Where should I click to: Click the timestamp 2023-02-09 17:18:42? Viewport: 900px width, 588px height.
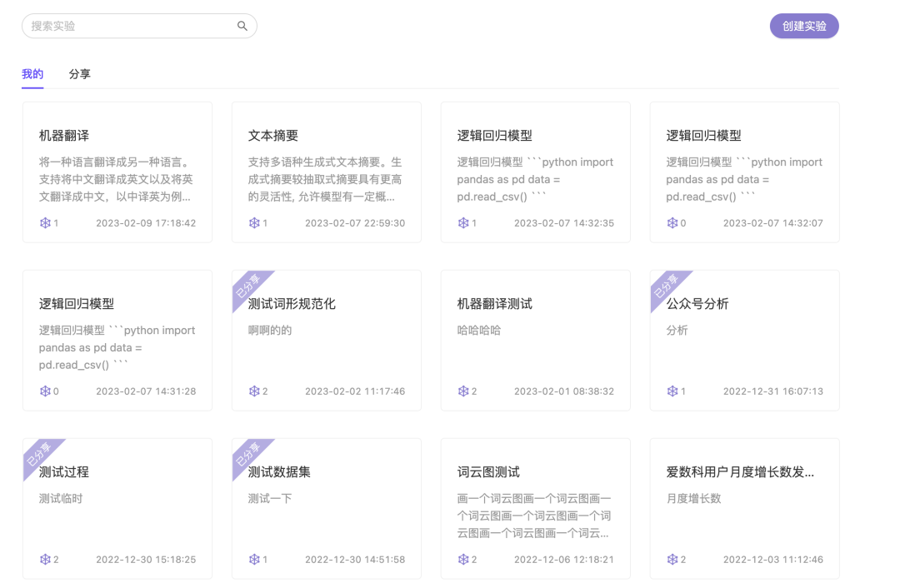tap(146, 222)
